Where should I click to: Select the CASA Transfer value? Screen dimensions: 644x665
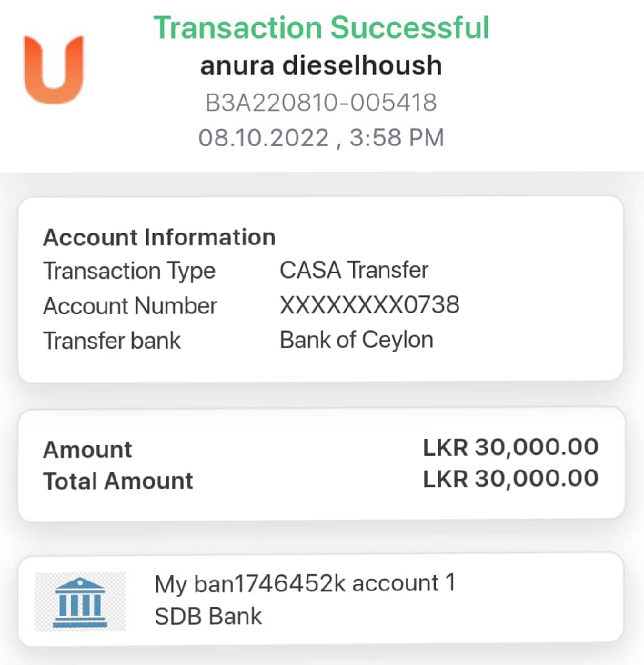point(354,270)
